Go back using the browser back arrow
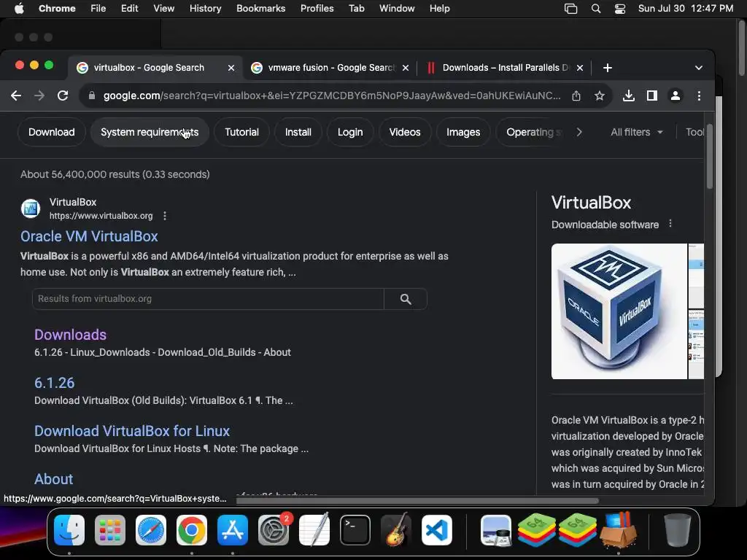747x560 pixels. click(x=16, y=96)
